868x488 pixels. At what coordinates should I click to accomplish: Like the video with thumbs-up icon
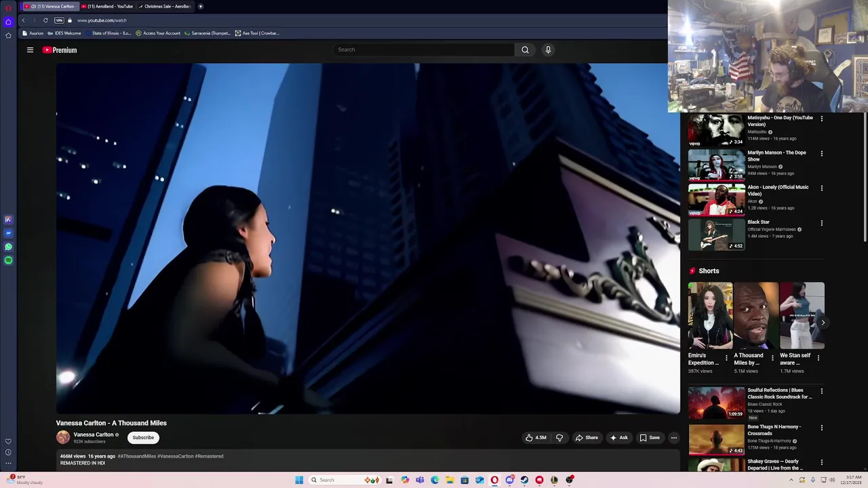(x=529, y=438)
